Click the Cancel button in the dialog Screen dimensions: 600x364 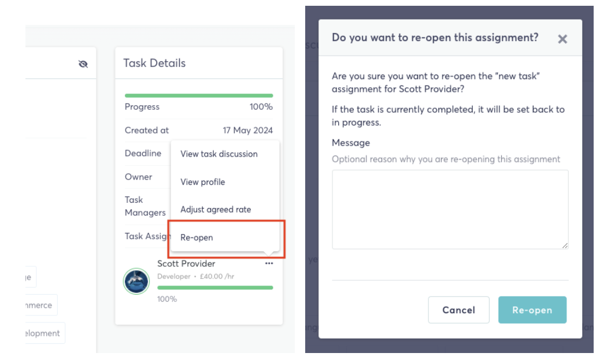[458, 310]
